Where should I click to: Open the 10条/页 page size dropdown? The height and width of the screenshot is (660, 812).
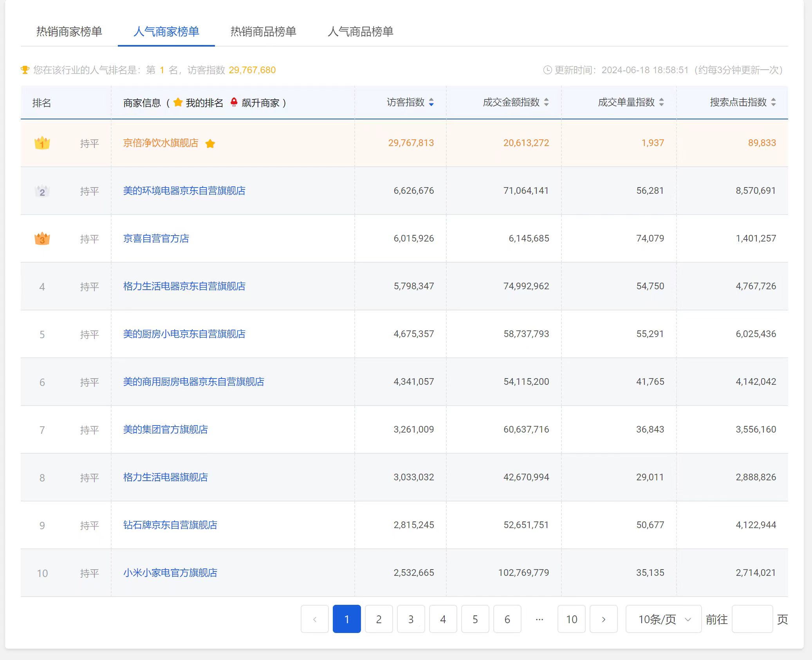[664, 619]
